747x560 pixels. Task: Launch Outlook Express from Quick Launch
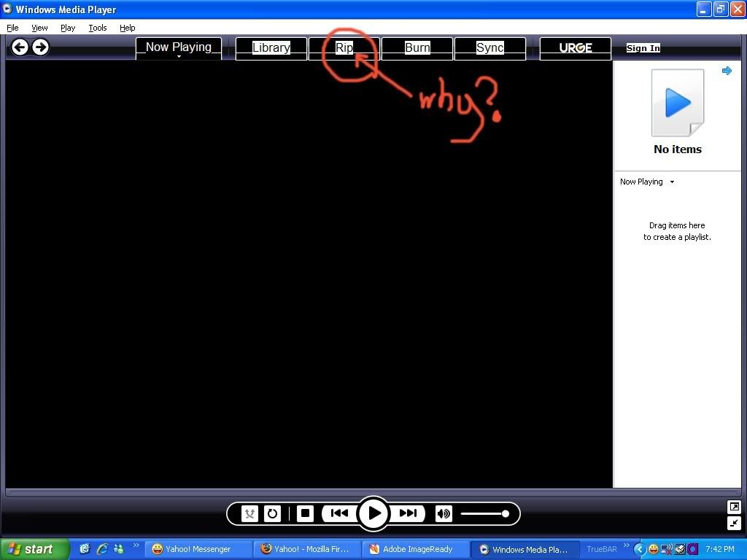[x=85, y=549]
